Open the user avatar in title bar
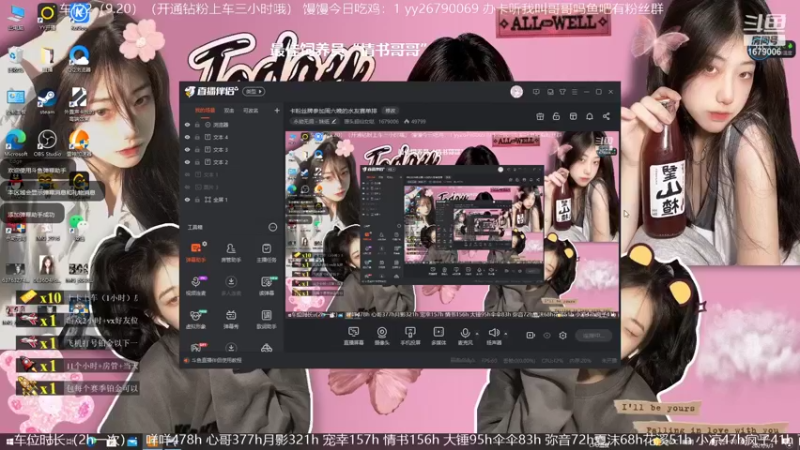800x450 pixels. [x=516, y=92]
